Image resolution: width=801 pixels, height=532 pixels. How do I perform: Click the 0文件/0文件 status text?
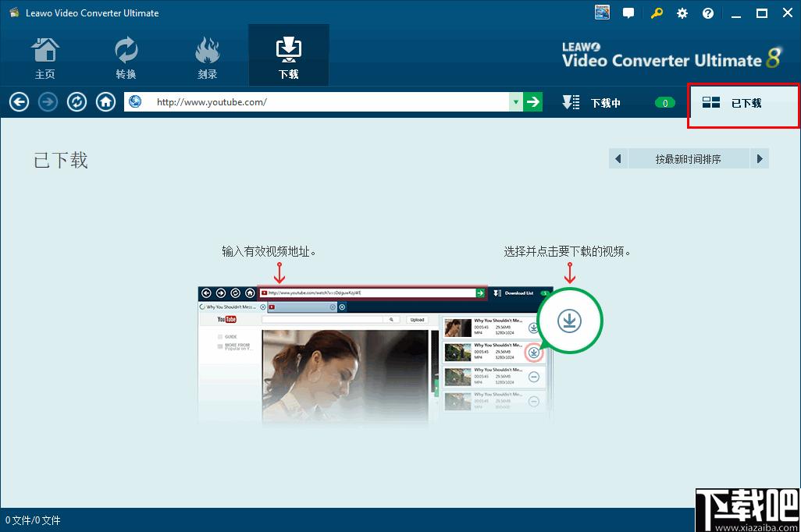pos(33,520)
